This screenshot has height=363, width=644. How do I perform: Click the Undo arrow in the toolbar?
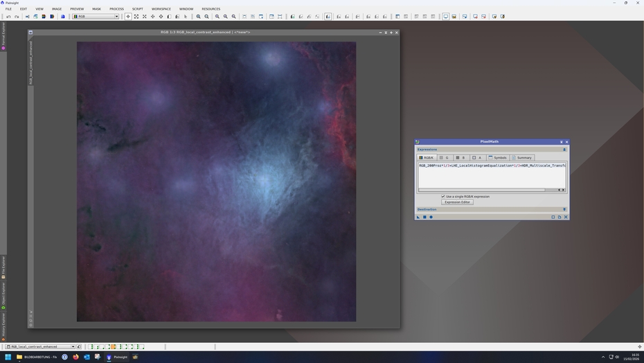pyautogui.click(x=8, y=17)
